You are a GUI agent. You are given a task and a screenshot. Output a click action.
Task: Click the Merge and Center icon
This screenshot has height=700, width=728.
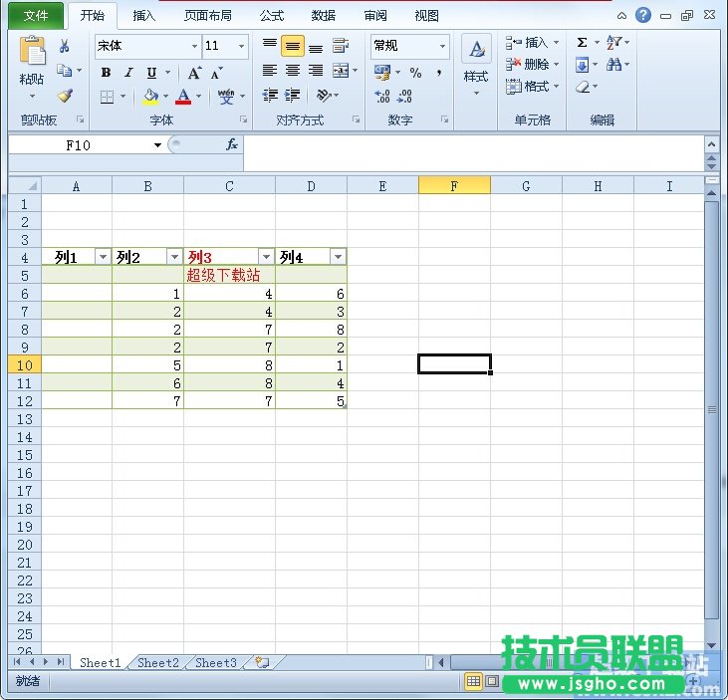(x=341, y=71)
